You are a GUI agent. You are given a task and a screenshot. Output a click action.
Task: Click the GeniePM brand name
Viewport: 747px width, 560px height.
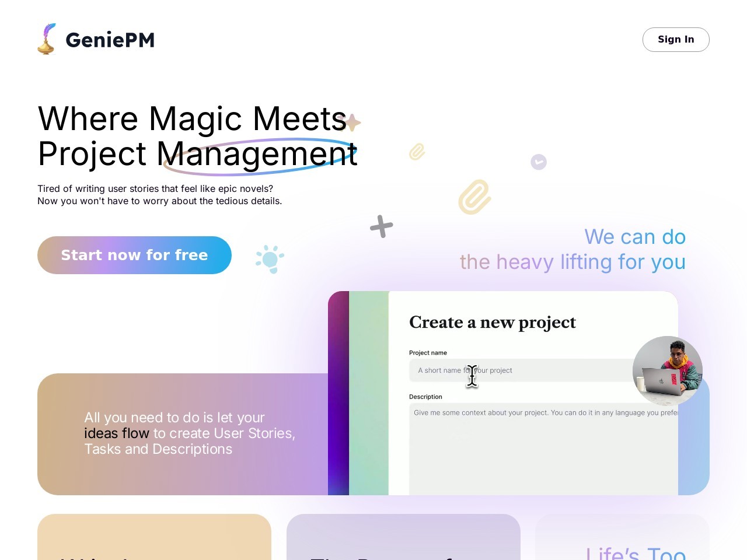110,40
